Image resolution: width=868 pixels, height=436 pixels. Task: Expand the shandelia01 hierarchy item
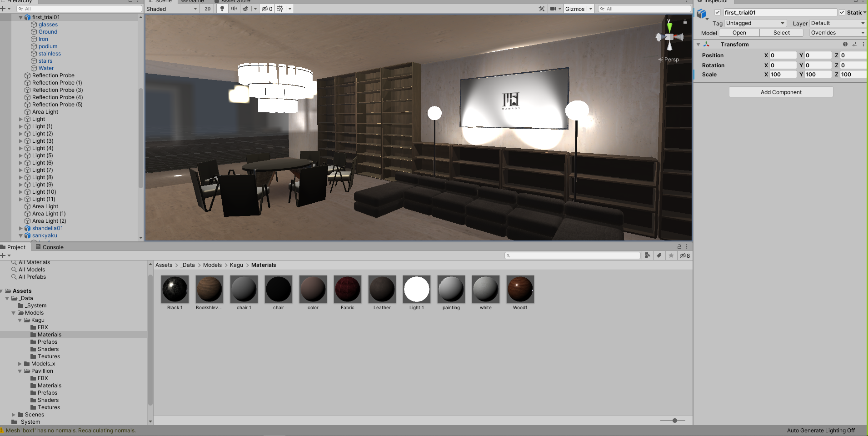click(x=20, y=228)
